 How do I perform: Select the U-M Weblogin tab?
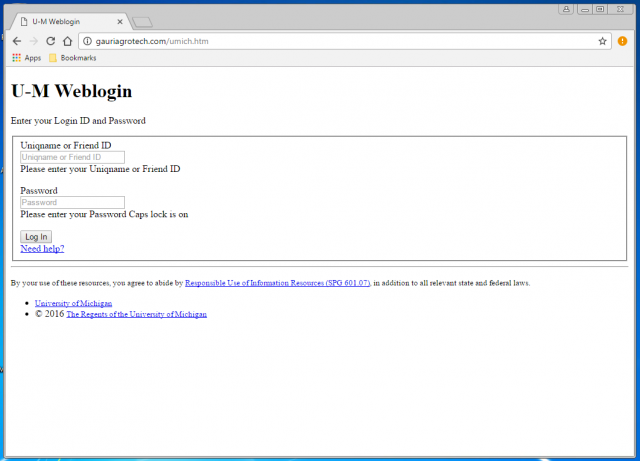pos(69,22)
